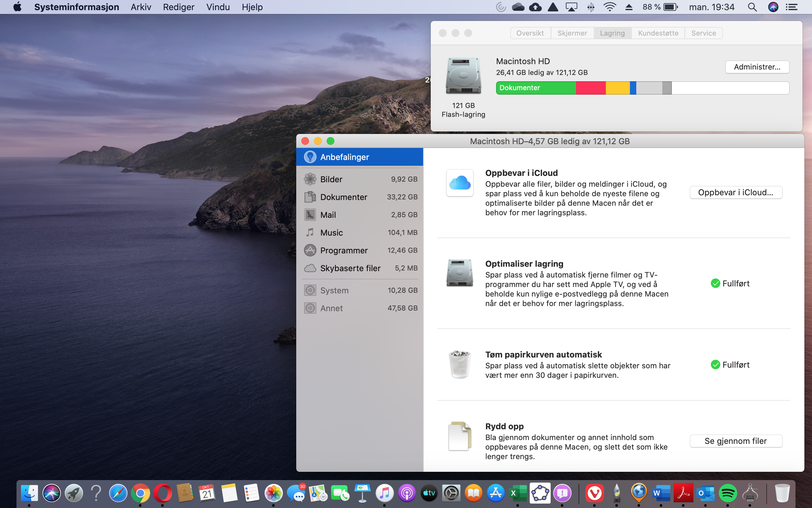This screenshot has height=508, width=812.
Task: Select Skybaserte filer sidebar row
Action: coord(359,268)
